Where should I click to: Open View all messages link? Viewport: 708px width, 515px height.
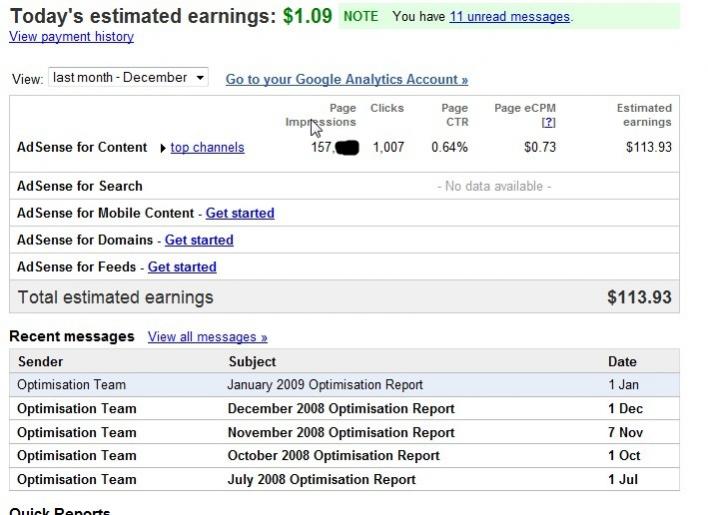pos(207,337)
